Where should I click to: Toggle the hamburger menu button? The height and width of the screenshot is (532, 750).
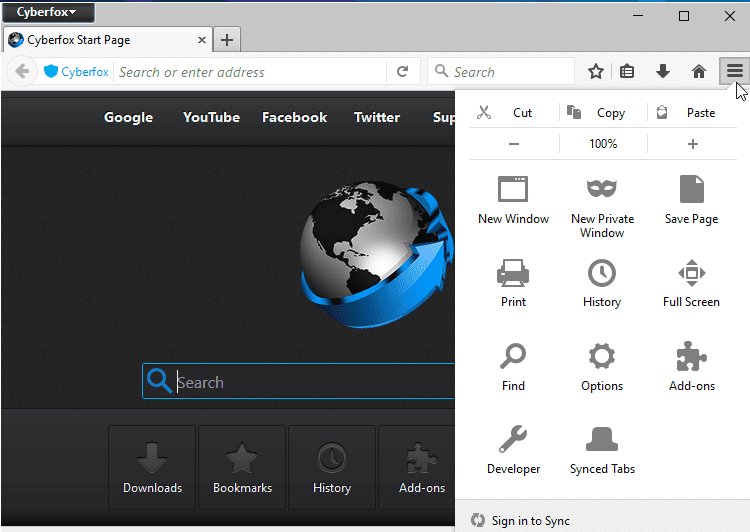[x=734, y=71]
